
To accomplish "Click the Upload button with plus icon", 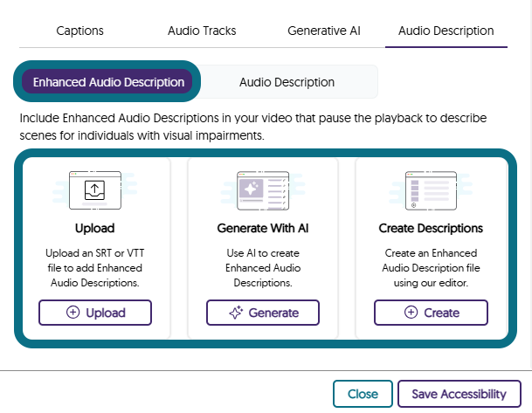I will click(95, 313).
